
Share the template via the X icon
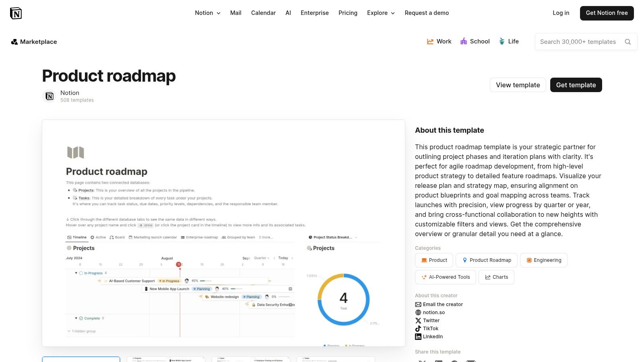pos(422,361)
